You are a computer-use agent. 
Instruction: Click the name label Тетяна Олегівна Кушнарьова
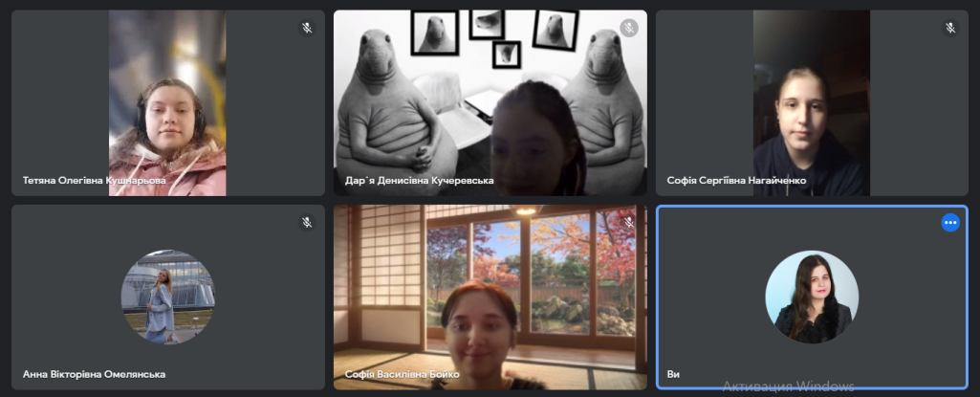(x=95, y=180)
